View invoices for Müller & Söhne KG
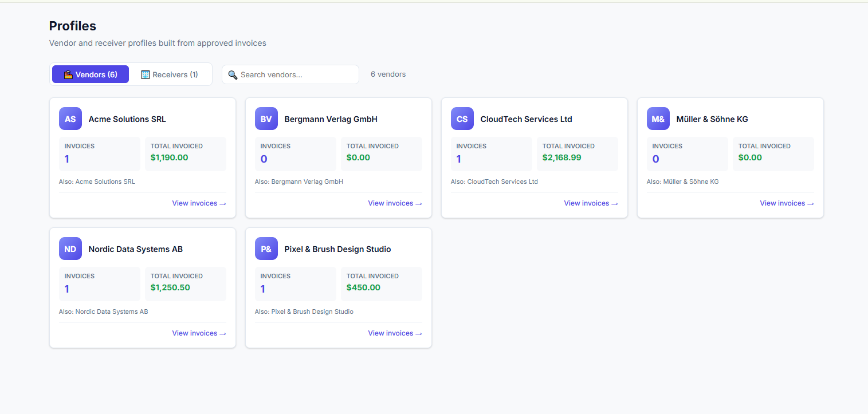The width and height of the screenshot is (868, 414). 787,203
